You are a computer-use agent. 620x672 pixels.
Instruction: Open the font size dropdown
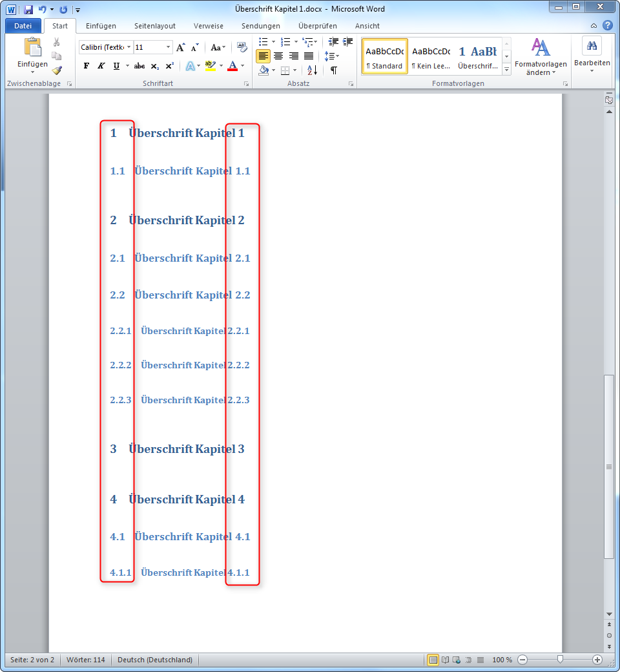(x=168, y=47)
